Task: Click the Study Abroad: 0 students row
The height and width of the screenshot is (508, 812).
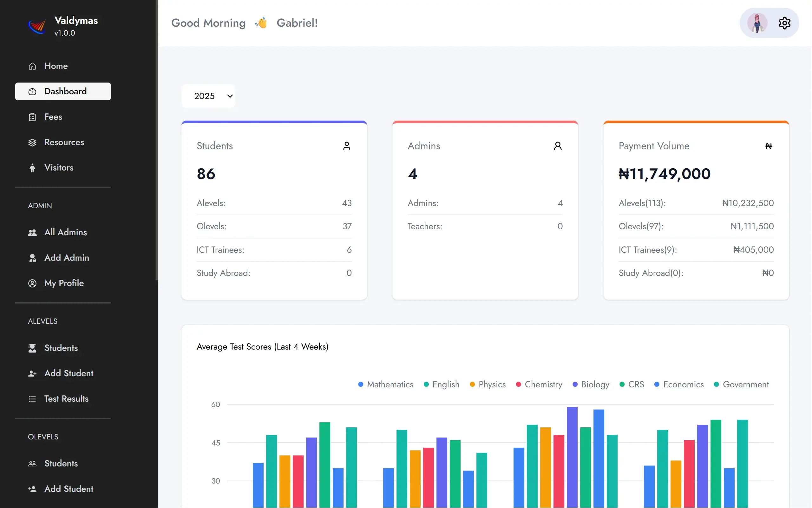Action: [x=274, y=273]
